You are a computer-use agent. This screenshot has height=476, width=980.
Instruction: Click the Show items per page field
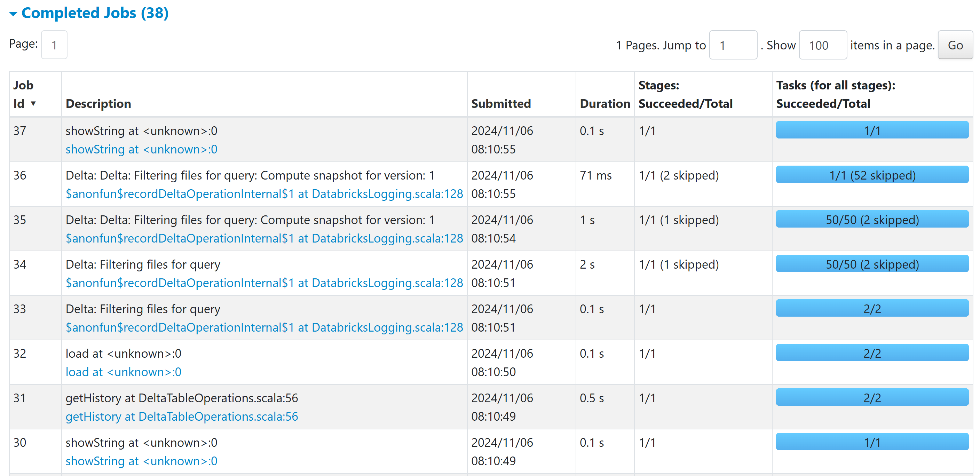(822, 45)
